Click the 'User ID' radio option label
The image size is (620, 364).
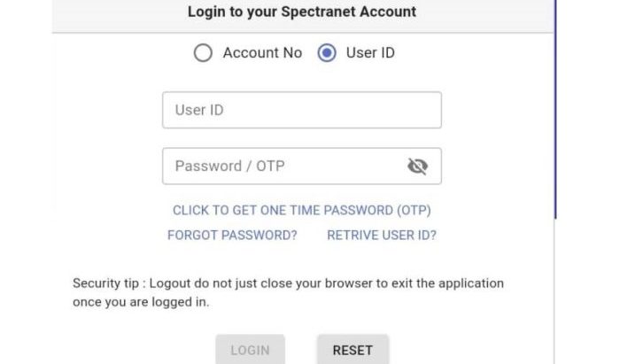(370, 52)
